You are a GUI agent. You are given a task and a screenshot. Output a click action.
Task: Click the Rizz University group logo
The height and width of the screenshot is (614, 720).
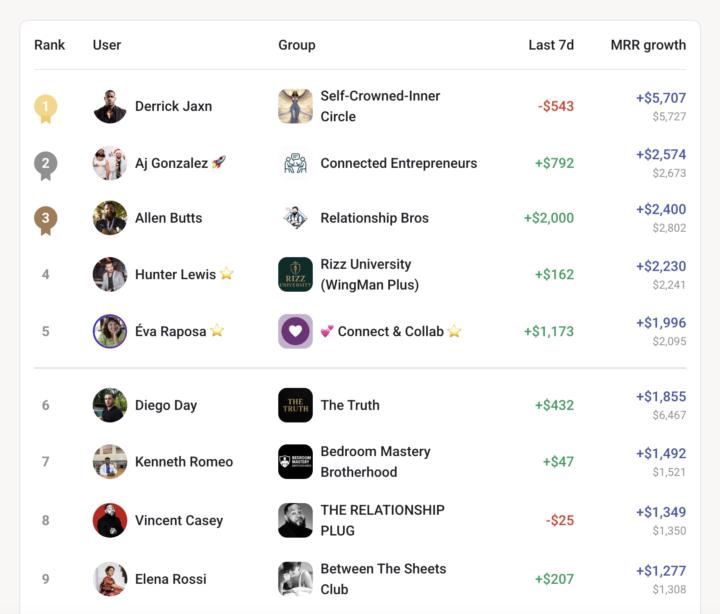point(295,274)
